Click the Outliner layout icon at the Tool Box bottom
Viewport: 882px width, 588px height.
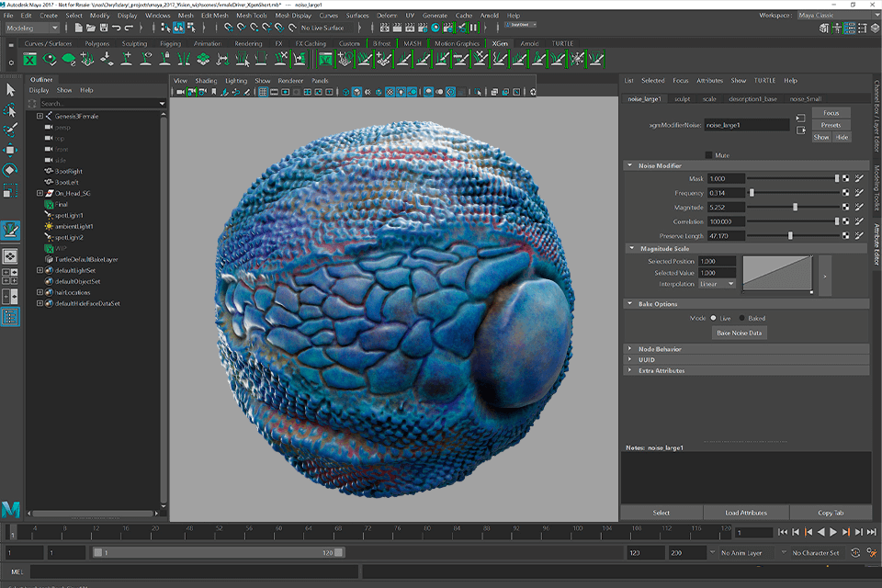click(x=10, y=317)
